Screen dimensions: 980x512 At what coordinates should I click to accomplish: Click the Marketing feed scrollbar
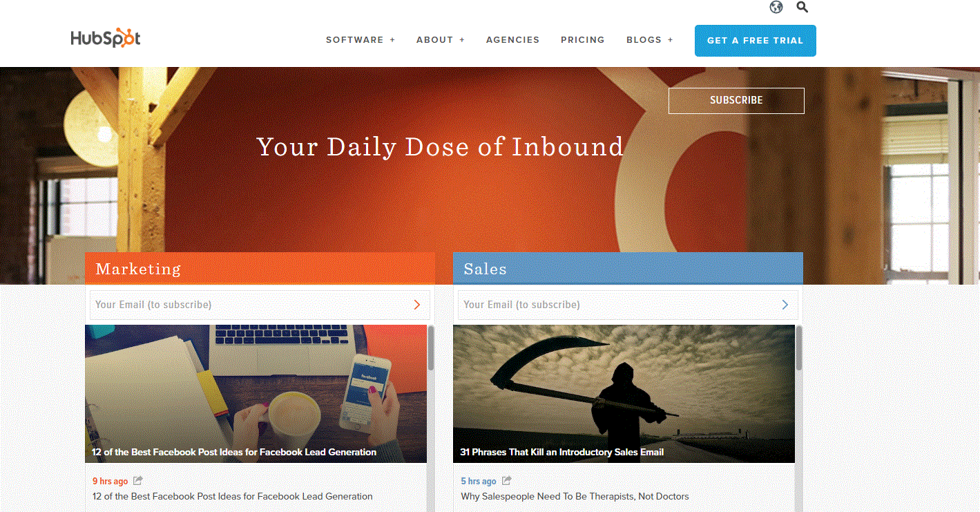pos(431,418)
